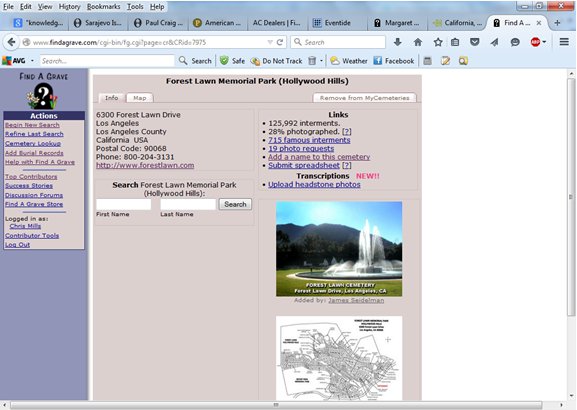Click the AVG toolbar notepad pencil icon

coord(446,61)
